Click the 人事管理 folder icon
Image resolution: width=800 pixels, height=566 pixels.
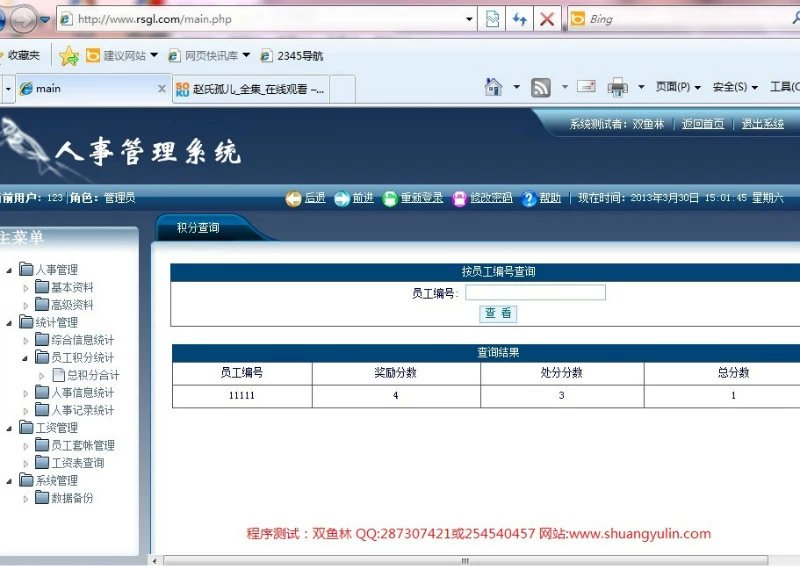(x=26, y=268)
